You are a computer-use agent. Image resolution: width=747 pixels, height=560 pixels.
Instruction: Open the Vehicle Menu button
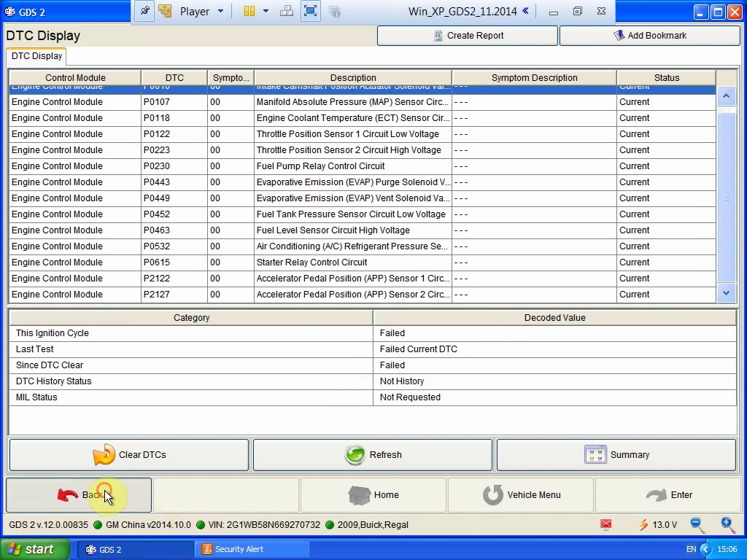coord(521,495)
